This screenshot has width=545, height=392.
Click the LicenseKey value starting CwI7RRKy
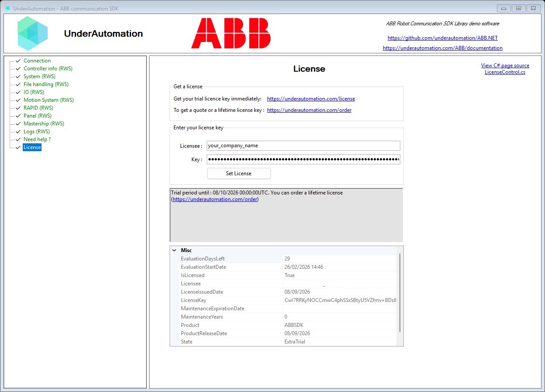[340, 300]
